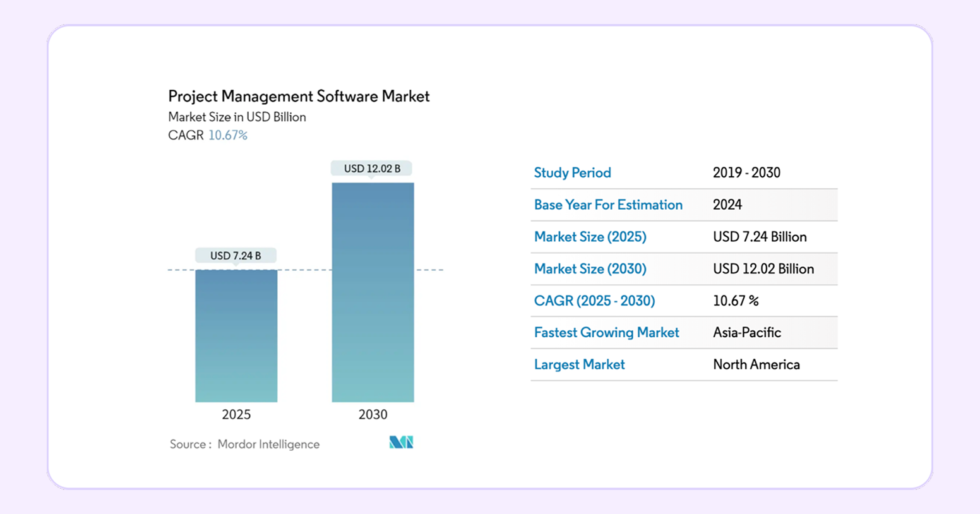Toggle the CAGR (2025 - 2030) row
980x514 pixels.
(594, 301)
